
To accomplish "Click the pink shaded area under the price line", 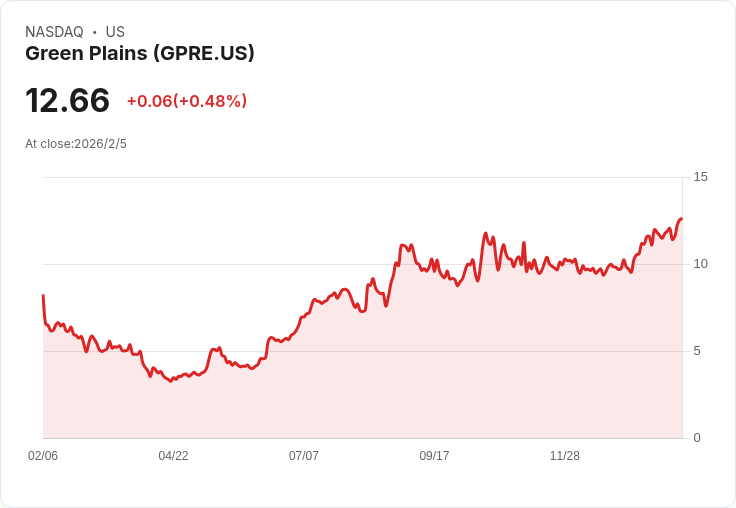I will (400, 380).
